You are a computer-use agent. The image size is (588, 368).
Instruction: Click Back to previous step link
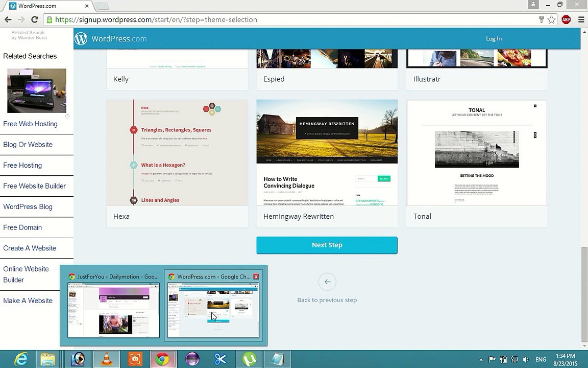click(327, 300)
